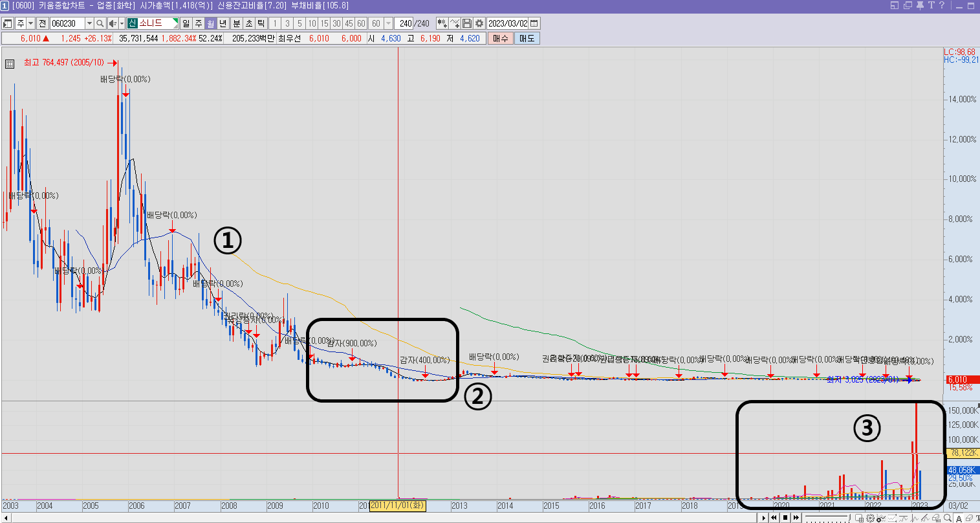Select the 년 (yearly) period toggle

(223, 23)
